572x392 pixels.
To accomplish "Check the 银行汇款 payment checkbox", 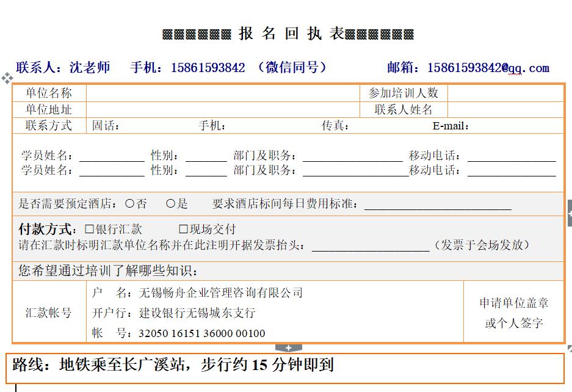I will click(x=89, y=230).
